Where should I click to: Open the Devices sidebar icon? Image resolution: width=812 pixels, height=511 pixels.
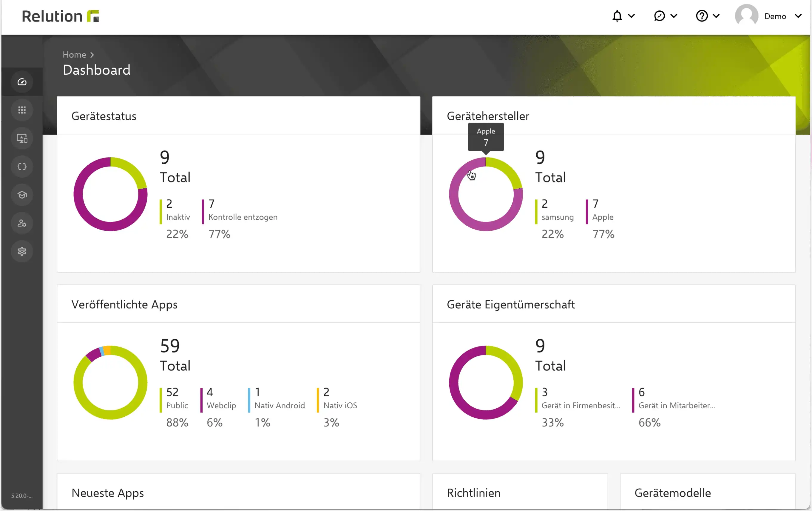click(22, 138)
